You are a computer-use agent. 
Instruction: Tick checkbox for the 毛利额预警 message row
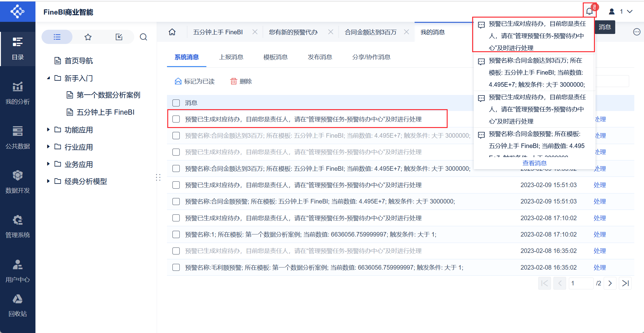[176, 267]
